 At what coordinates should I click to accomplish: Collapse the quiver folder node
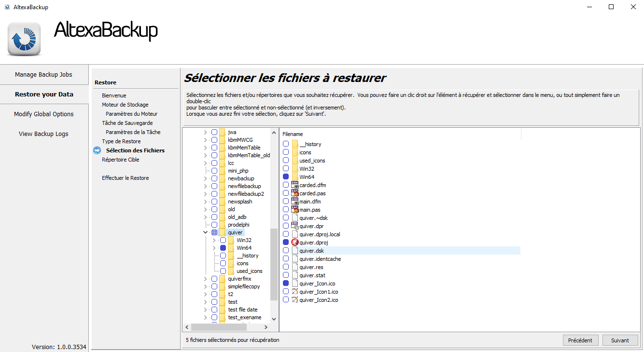point(206,232)
